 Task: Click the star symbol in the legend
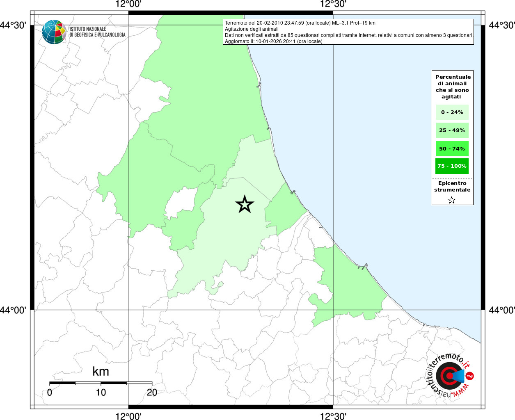(x=451, y=200)
